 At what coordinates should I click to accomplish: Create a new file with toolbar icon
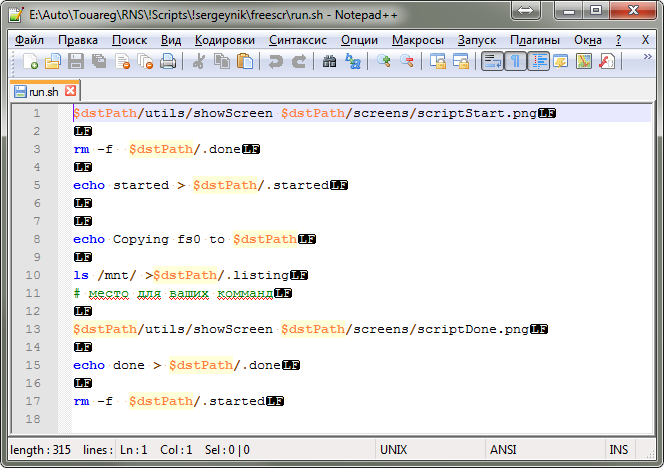coord(30,62)
